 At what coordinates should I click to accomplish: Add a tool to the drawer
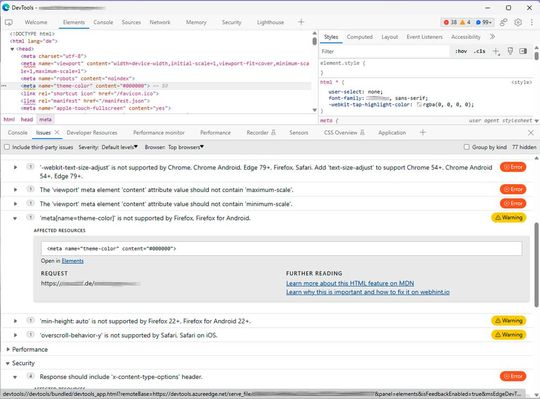[423, 132]
